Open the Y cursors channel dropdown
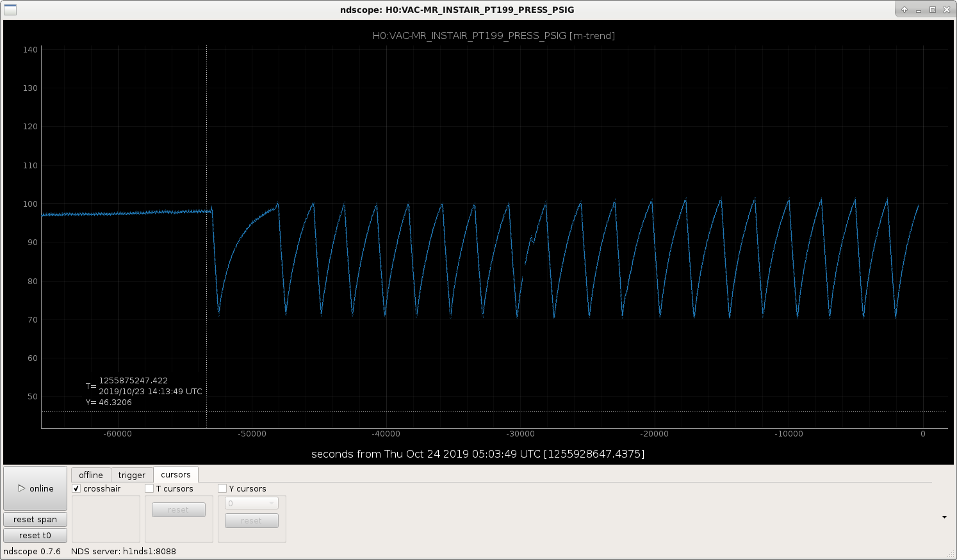 pyautogui.click(x=251, y=503)
